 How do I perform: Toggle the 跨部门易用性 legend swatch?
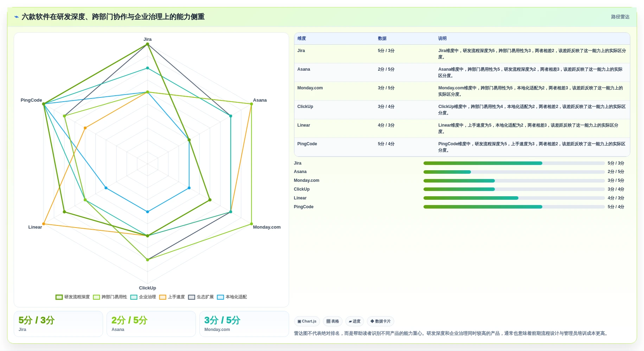tap(96, 297)
